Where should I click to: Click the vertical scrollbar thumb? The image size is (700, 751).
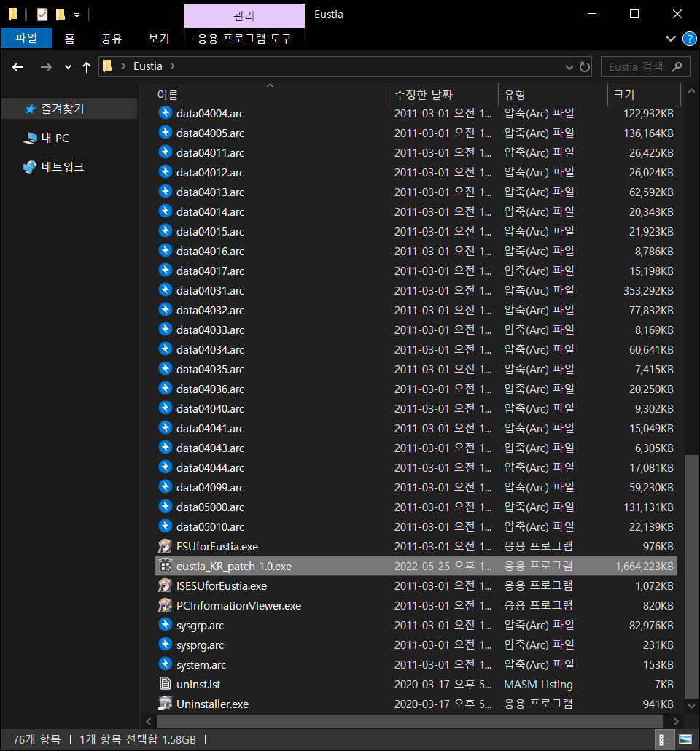pos(691,576)
